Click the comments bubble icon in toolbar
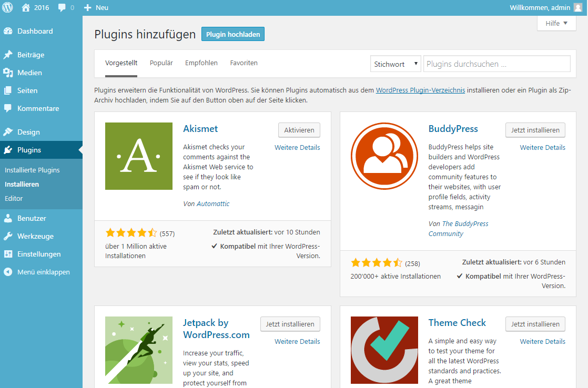Viewport: 588px width, 388px height. click(62, 7)
